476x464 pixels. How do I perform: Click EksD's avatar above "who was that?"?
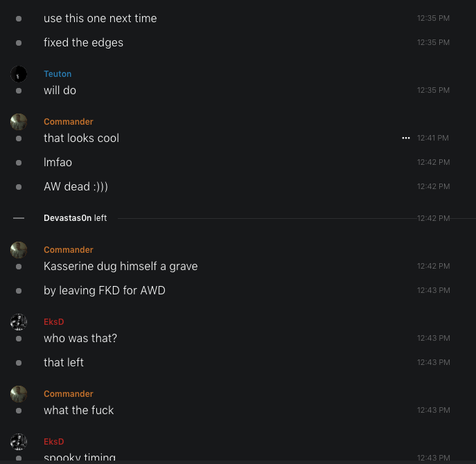click(x=19, y=322)
